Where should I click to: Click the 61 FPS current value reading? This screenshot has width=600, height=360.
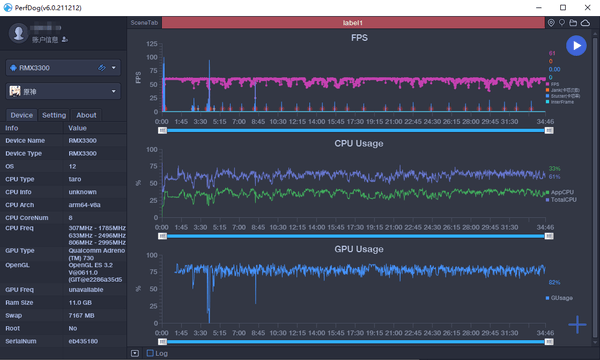pyautogui.click(x=552, y=53)
